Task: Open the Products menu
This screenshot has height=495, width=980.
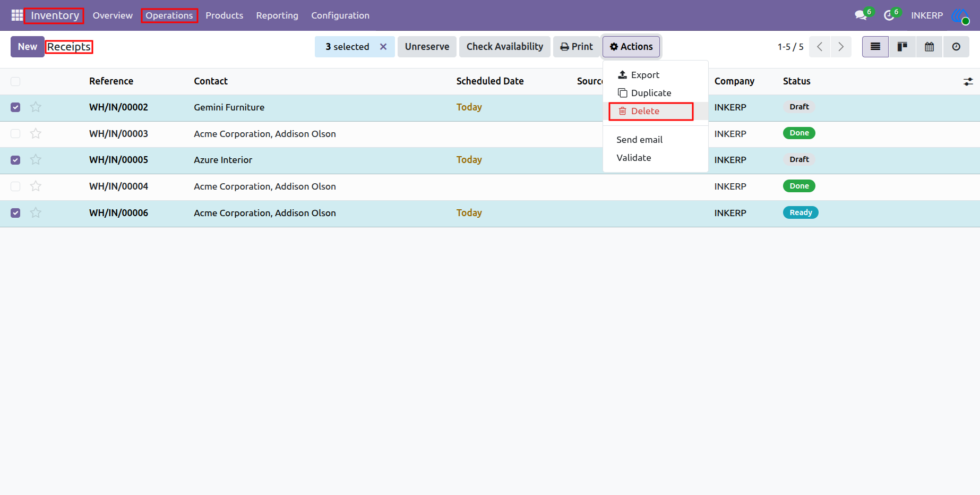Action: (x=225, y=15)
